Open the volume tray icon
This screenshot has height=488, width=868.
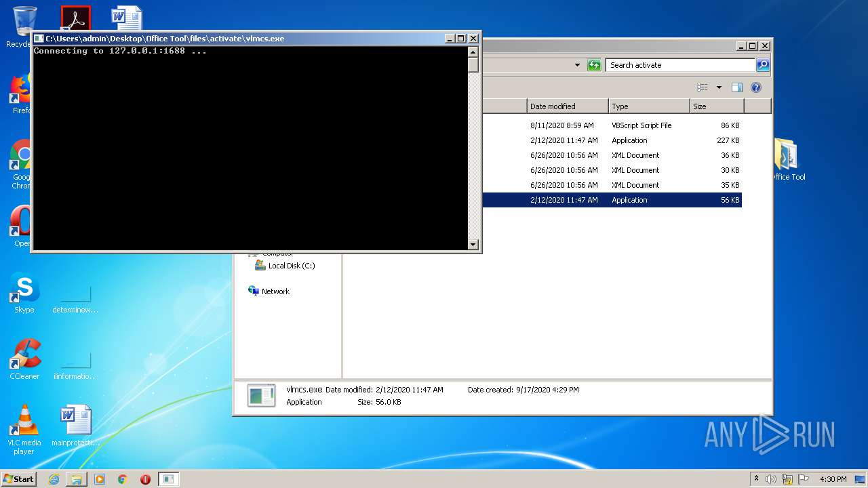tap(771, 479)
